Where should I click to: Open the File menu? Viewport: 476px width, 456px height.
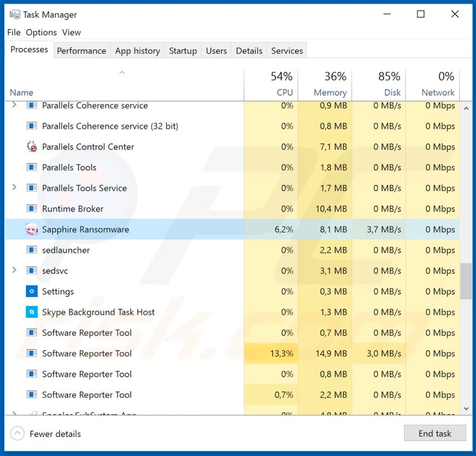14,32
